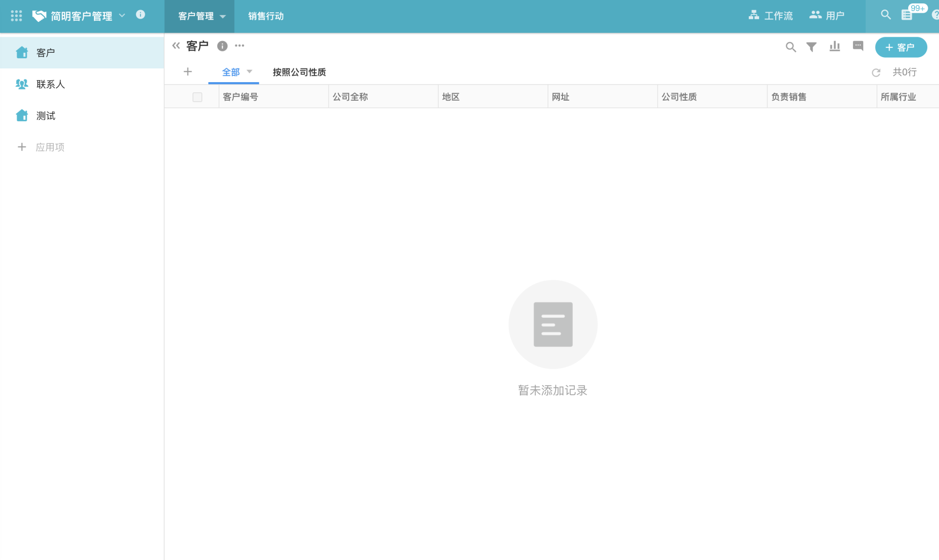This screenshot has height=560, width=939.
Task: Open the 工作流 workflow link
Action: tap(771, 16)
